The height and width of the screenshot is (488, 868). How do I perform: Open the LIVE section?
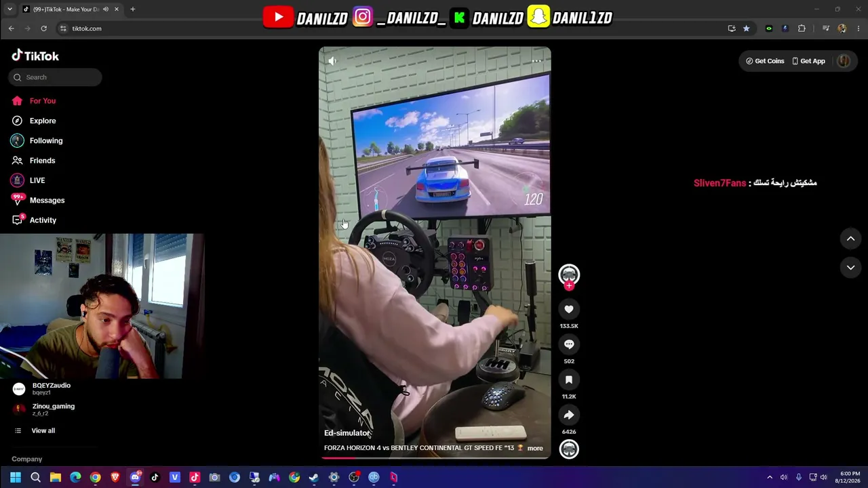point(28,180)
